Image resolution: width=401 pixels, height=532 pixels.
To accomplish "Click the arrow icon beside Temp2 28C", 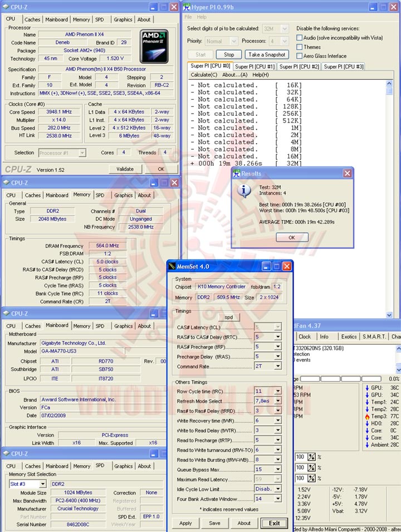I will click(367, 409).
